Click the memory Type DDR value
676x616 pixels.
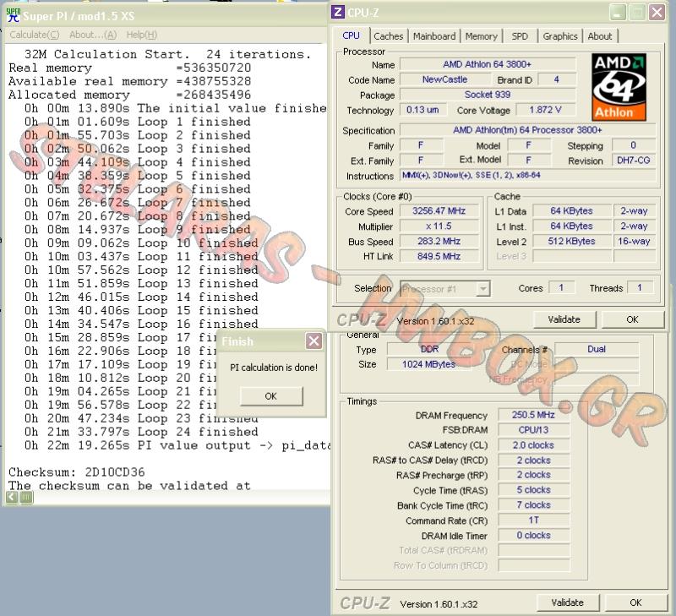coord(429,349)
